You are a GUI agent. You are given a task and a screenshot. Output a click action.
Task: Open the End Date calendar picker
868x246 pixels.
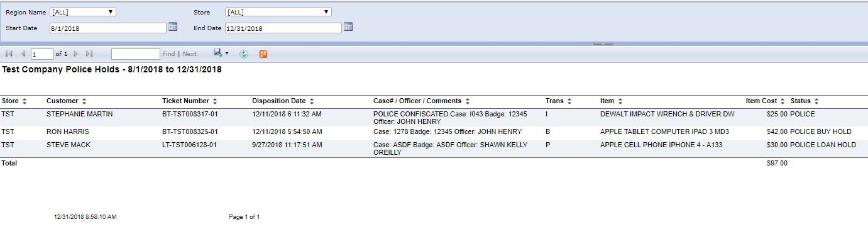click(x=348, y=27)
